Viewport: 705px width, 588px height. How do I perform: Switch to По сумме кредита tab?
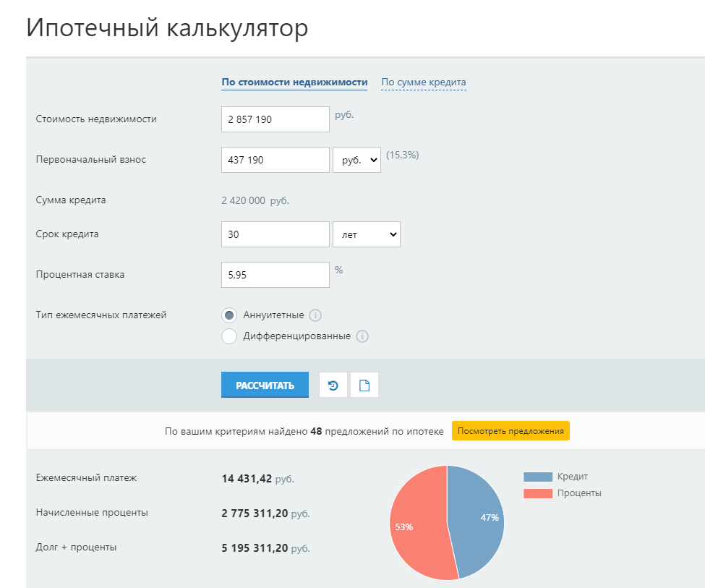coord(424,82)
